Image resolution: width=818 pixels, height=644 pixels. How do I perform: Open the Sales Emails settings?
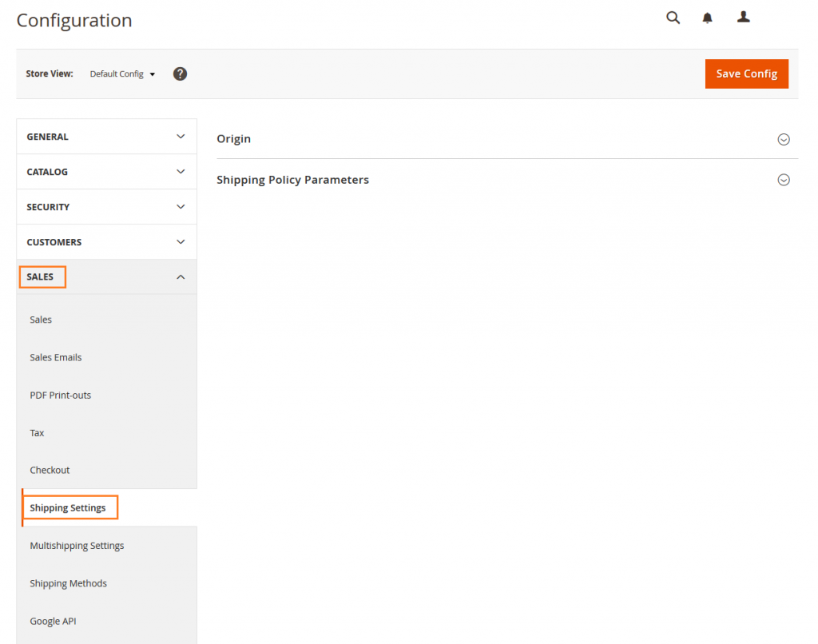(x=55, y=357)
